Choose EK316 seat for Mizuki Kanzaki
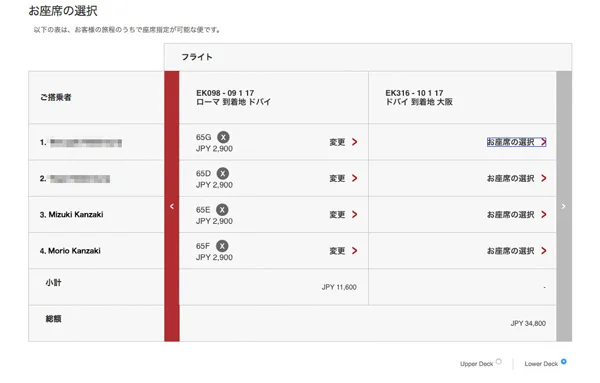Viewport: 600px width, 383px height. [x=516, y=215]
